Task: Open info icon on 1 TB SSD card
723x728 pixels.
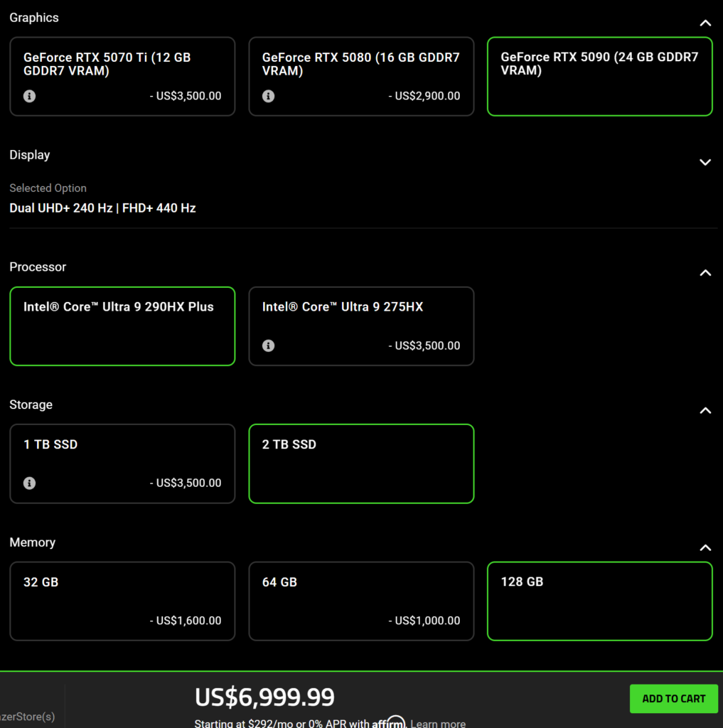Action: (29, 483)
